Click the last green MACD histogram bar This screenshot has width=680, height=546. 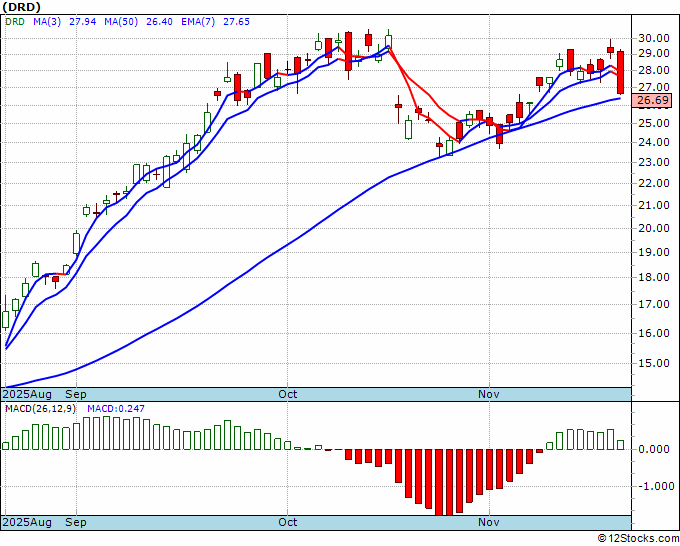[x=621, y=445]
